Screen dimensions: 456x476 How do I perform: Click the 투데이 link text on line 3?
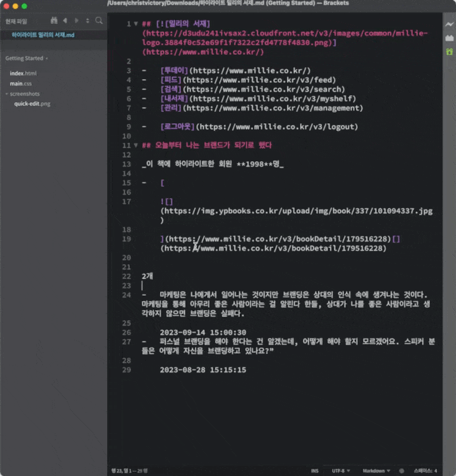(x=174, y=71)
